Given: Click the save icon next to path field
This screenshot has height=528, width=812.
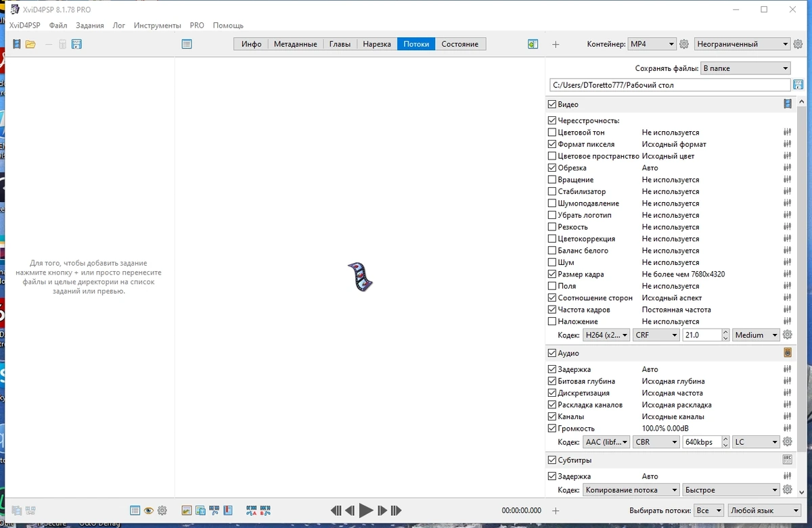Looking at the screenshot, I should coord(798,85).
